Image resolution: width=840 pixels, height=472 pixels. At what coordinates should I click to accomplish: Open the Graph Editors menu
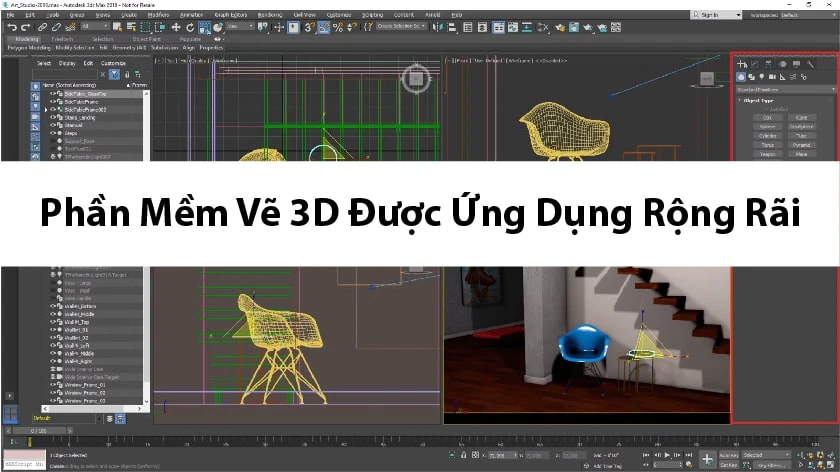coord(231,15)
